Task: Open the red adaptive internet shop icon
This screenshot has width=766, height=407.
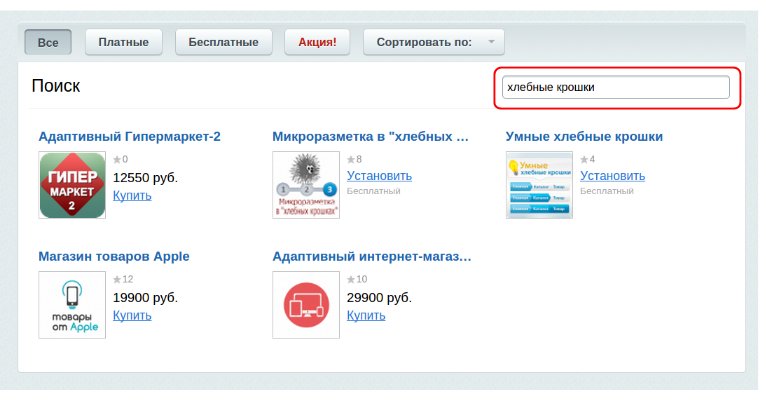Action: [x=306, y=305]
